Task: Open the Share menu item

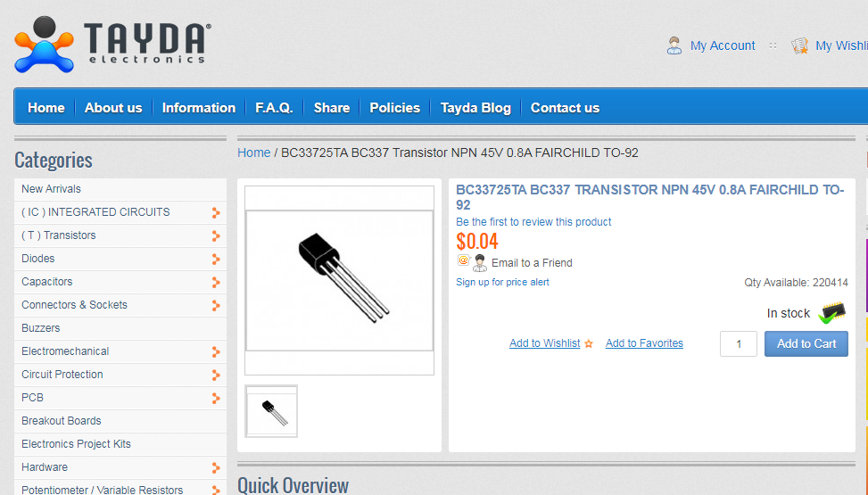Action: click(332, 107)
